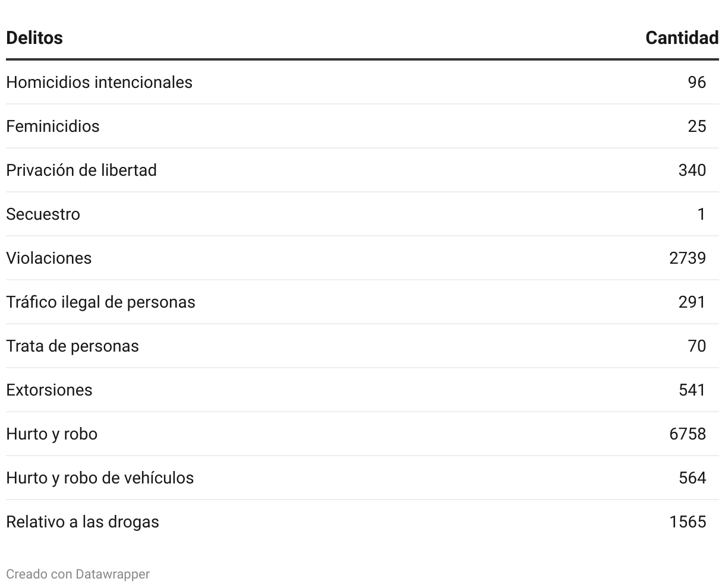Select the Homicidios intencionales row label
The height and width of the screenshot is (588, 725).
point(99,82)
